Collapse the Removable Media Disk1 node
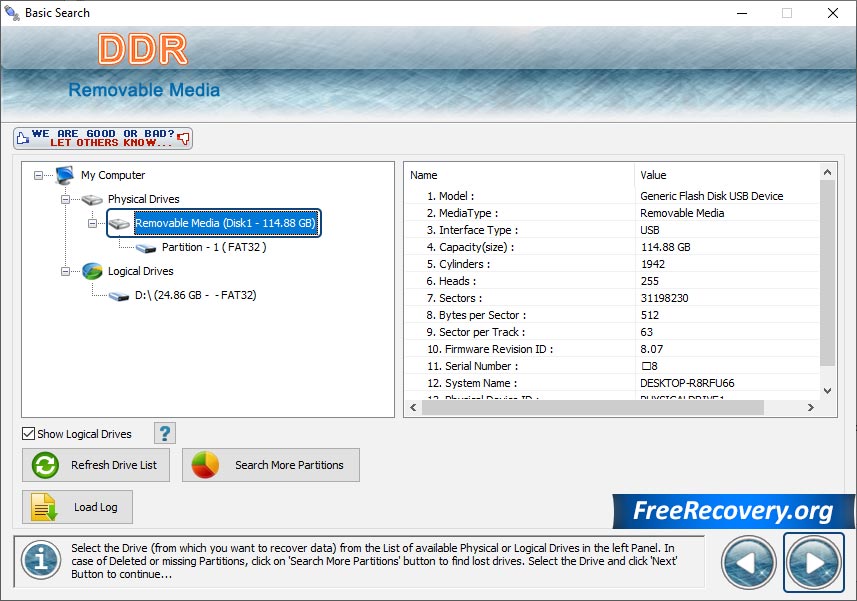This screenshot has width=857, height=601. click(x=92, y=223)
